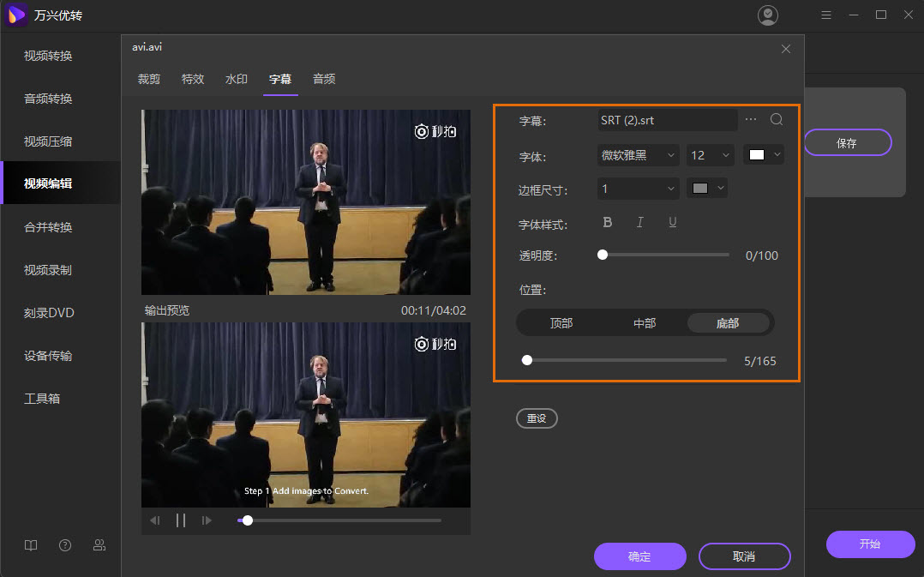
Task: Click the three-dot browse subtitle button
Action: (x=751, y=120)
